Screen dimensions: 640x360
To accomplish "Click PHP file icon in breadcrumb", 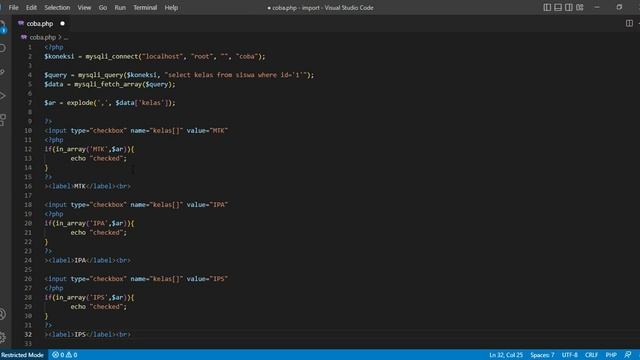I will coord(24,37).
